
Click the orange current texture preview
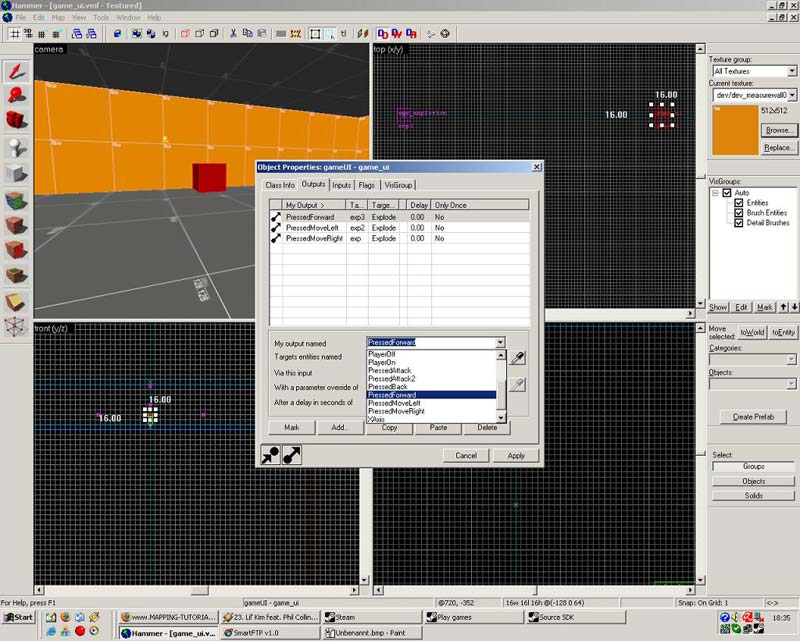[735, 130]
